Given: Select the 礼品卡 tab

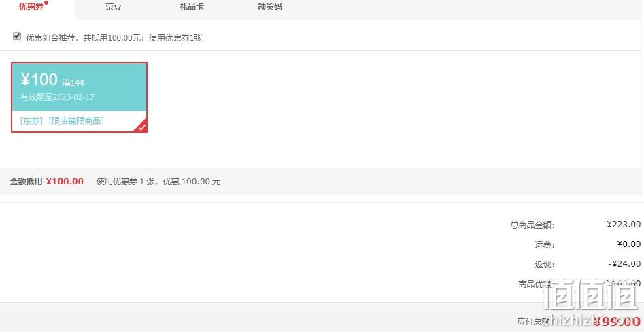Looking at the screenshot, I should (192, 7).
